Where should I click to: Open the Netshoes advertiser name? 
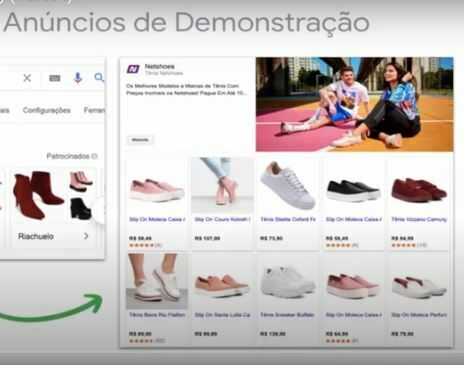click(x=159, y=66)
